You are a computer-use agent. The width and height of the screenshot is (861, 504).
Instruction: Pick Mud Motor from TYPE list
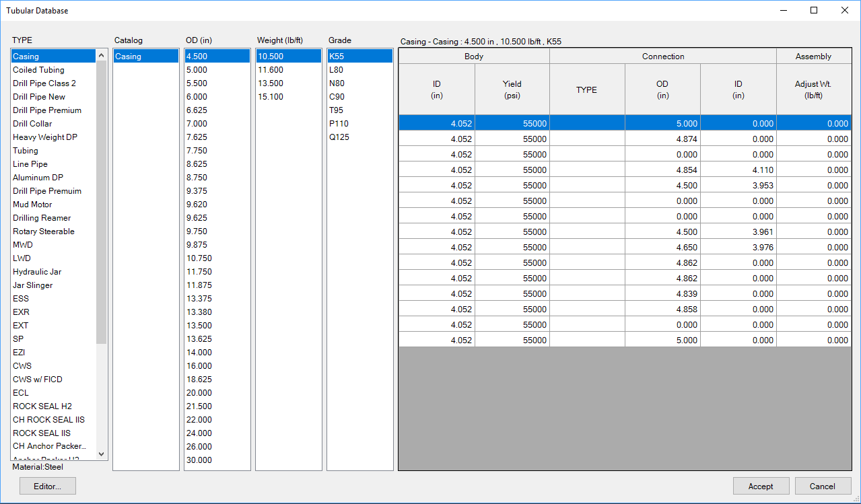pyautogui.click(x=32, y=205)
